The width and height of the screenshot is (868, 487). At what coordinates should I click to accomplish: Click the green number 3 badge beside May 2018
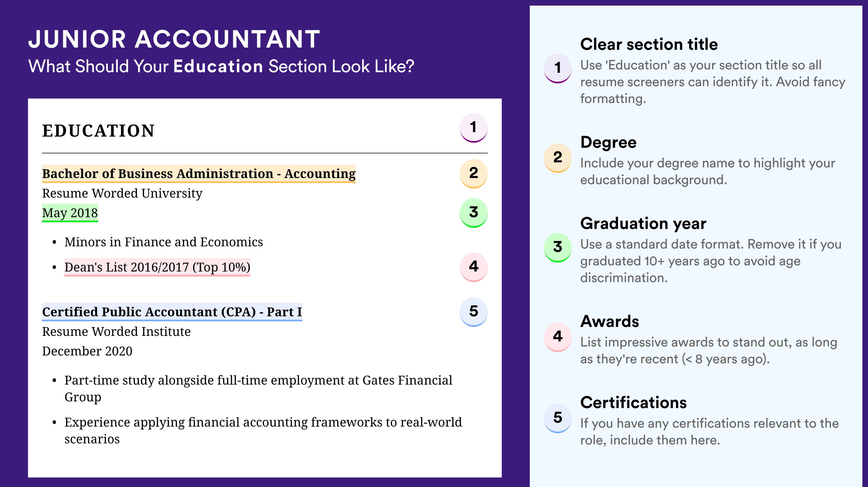coord(473,212)
